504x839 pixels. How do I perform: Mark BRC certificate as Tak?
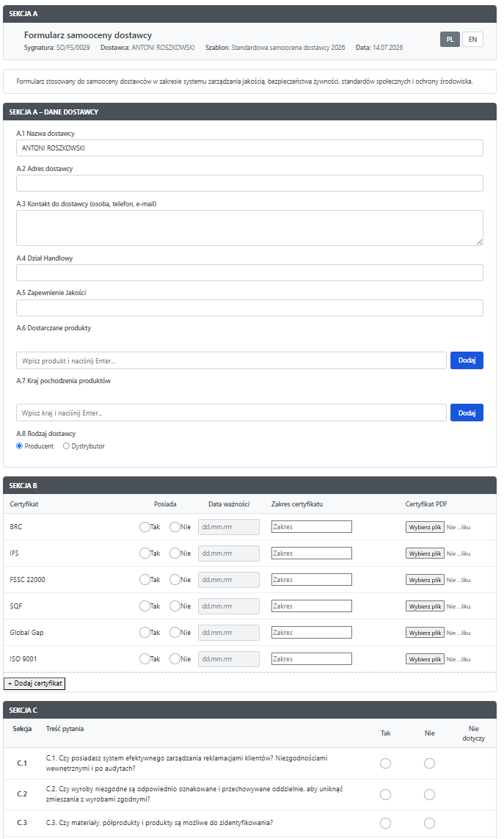tap(145, 527)
